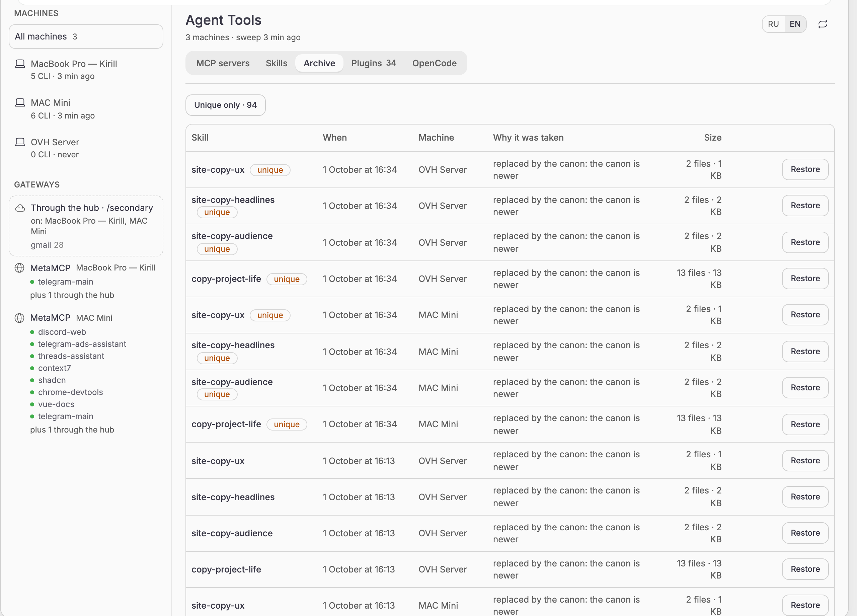
Task: Open the MCP servers tab
Action: tap(223, 63)
